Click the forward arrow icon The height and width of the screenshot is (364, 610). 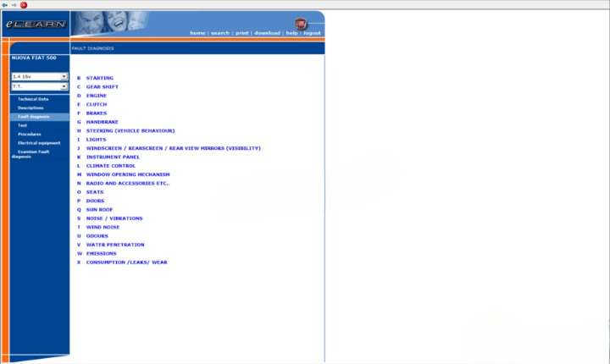(x=14, y=4)
